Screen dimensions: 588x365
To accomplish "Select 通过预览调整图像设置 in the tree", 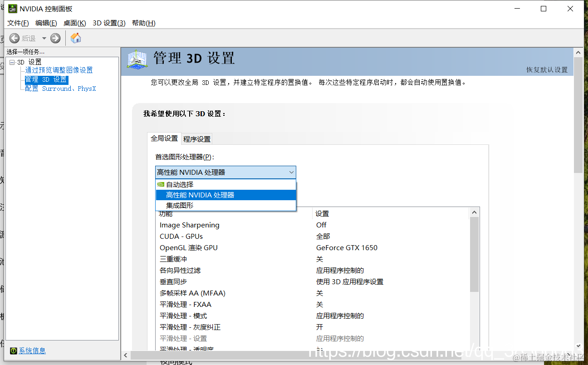I will (x=59, y=70).
